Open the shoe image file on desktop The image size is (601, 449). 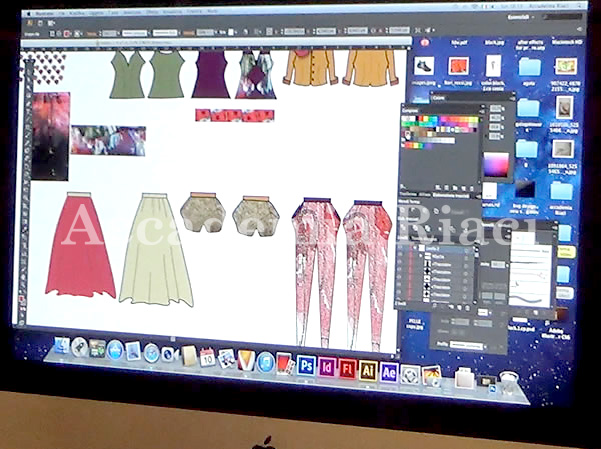click(424, 66)
